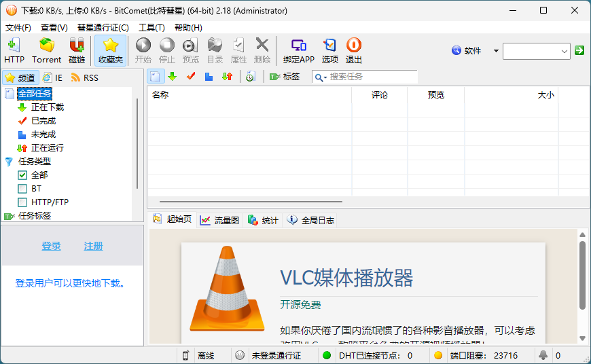The width and height of the screenshot is (591, 364).
Task: Click the task list horizontal scrollbar
Action: pyautogui.click(x=251, y=202)
